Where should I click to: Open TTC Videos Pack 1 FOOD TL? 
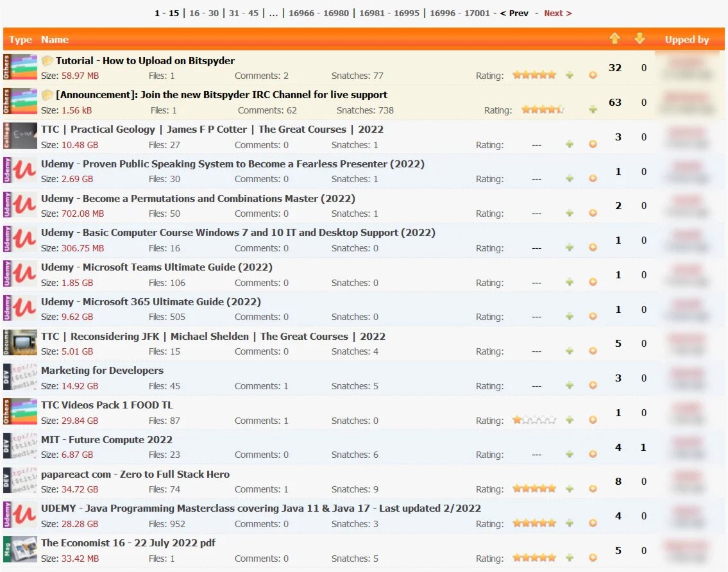[x=106, y=405]
